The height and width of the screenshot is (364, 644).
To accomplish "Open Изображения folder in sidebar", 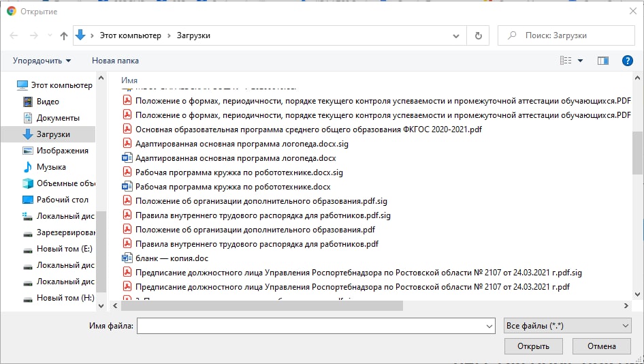I will (55, 151).
